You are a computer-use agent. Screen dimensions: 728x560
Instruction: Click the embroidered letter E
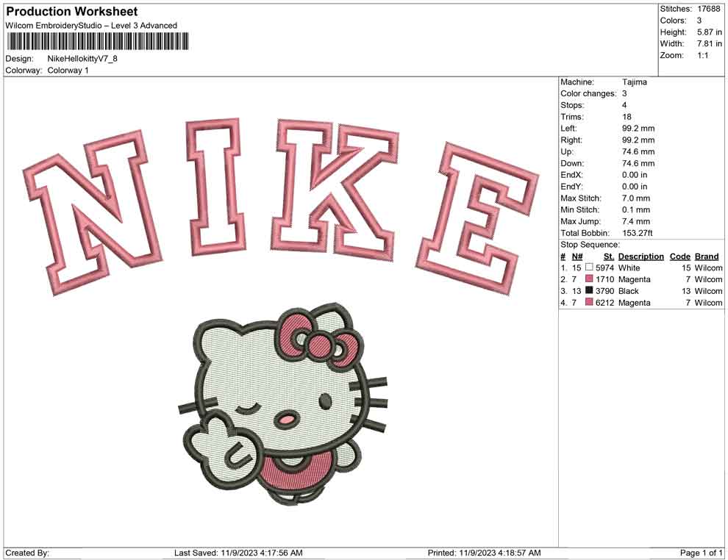pos(478,218)
